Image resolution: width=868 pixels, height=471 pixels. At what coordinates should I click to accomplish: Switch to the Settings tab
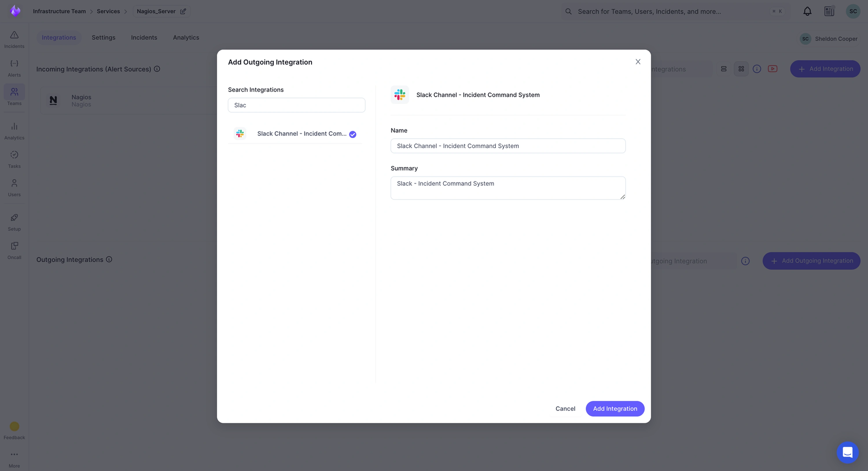click(104, 38)
